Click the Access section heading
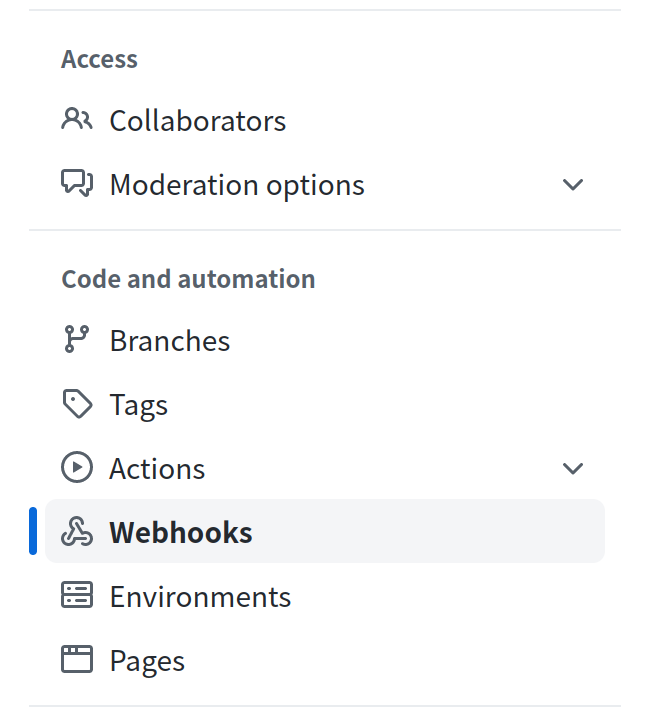664x714 pixels. click(99, 59)
